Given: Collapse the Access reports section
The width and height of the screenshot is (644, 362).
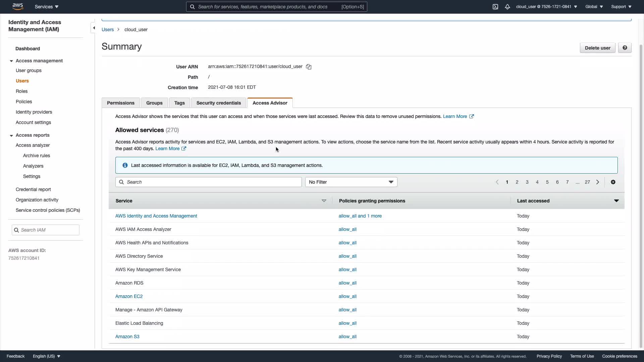Looking at the screenshot, I should pos(11,135).
